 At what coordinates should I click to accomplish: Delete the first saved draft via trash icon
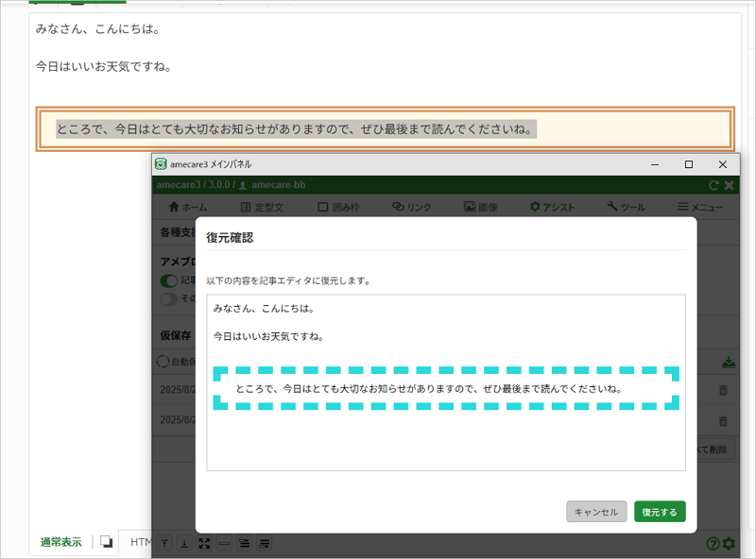pos(723,390)
